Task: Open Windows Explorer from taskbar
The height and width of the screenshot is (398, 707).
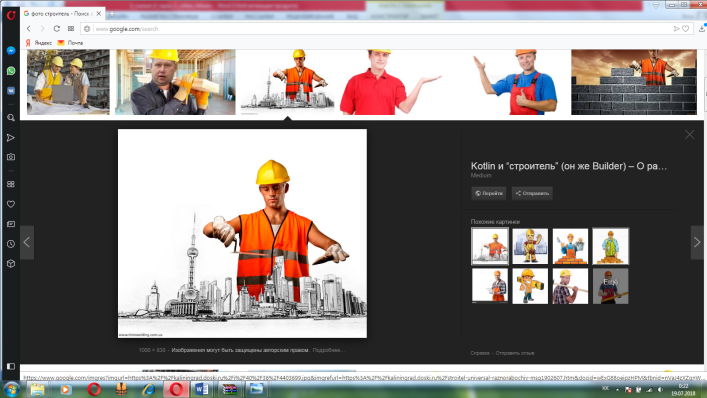Action: pos(37,389)
